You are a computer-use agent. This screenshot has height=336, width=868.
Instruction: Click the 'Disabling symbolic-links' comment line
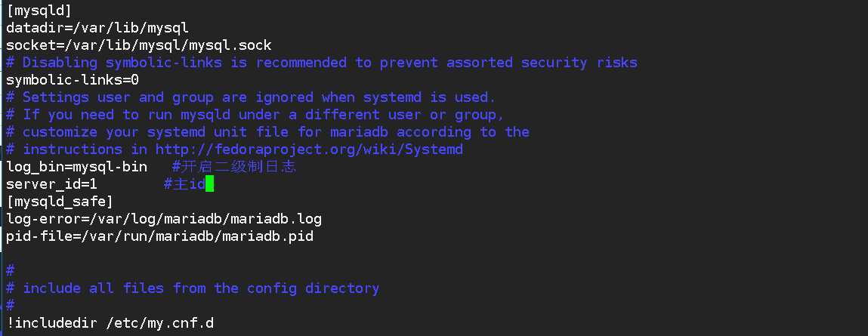[322, 62]
